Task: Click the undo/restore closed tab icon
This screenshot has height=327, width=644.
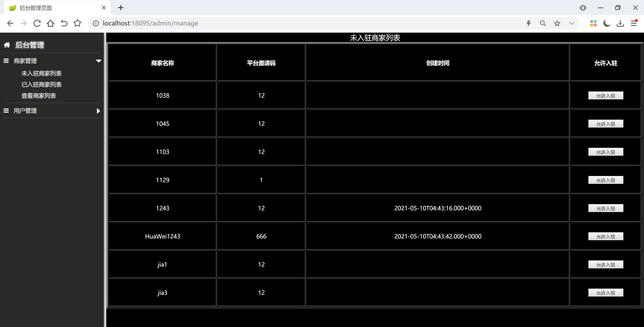Action: coord(64,23)
